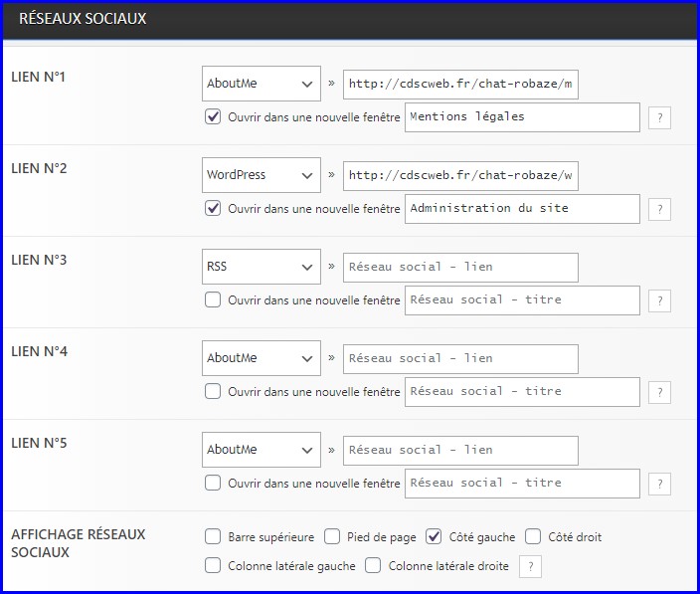
Task: Open help for Affichage réseaux sociaux
Action: click(533, 566)
